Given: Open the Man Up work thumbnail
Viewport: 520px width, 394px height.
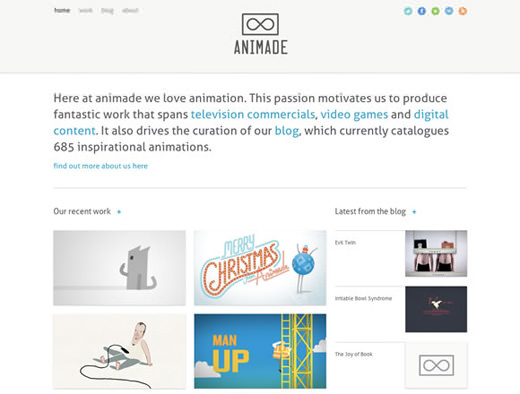Looking at the screenshot, I should (x=260, y=351).
